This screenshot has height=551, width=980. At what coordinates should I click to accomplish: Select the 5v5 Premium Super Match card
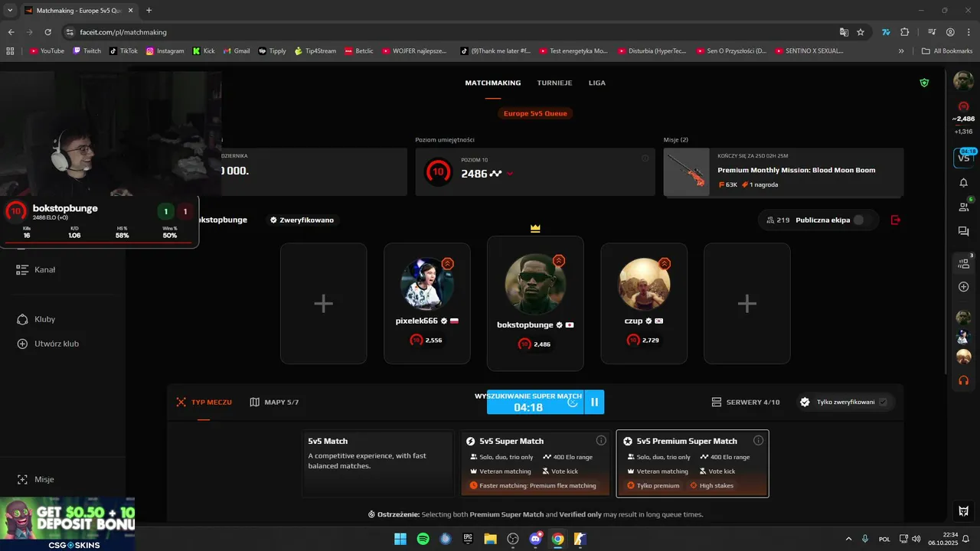pos(693,464)
